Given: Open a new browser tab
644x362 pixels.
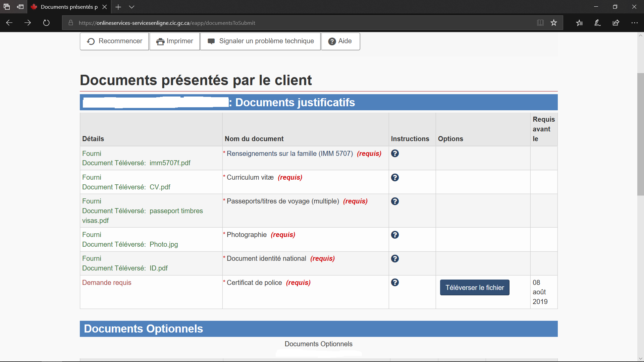Looking at the screenshot, I should pos(118,7).
